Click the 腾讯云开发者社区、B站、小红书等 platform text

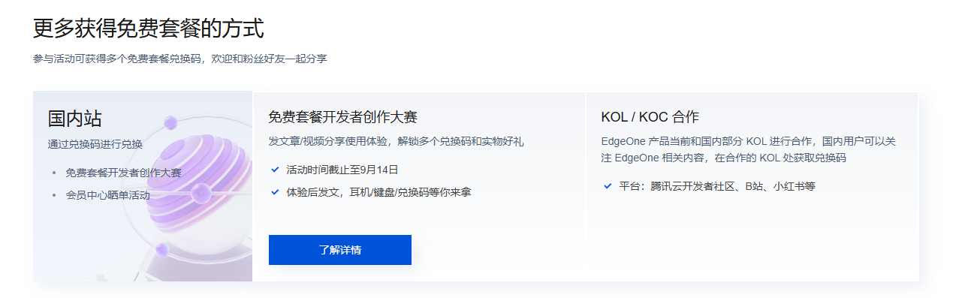(x=733, y=185)
